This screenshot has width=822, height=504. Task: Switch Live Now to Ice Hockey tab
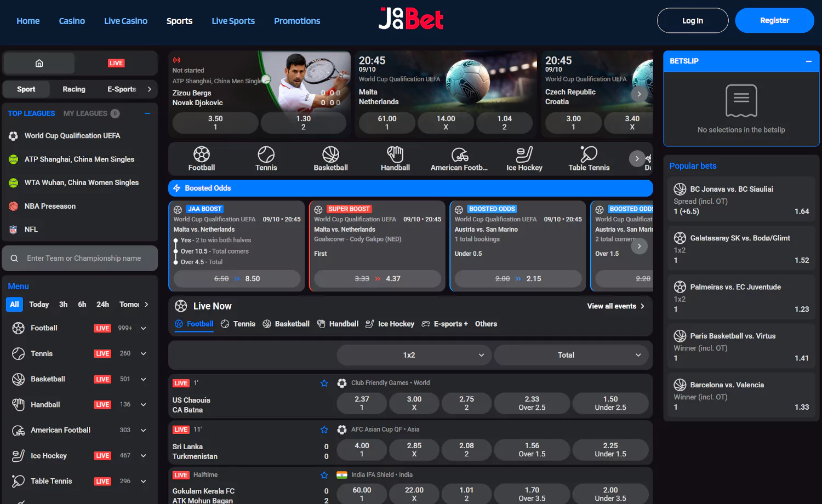pos(390,324)
